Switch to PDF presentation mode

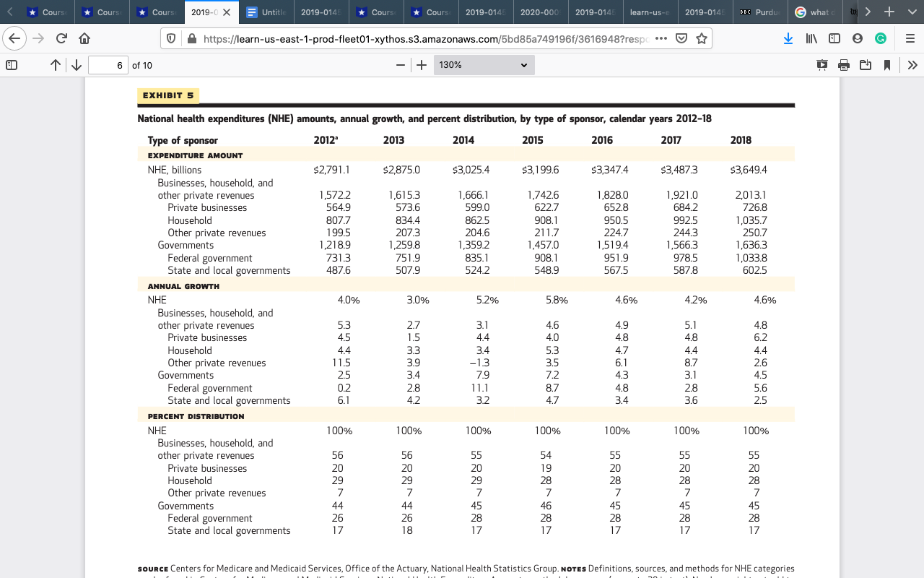pyautogui.click(x=822, y=65)
